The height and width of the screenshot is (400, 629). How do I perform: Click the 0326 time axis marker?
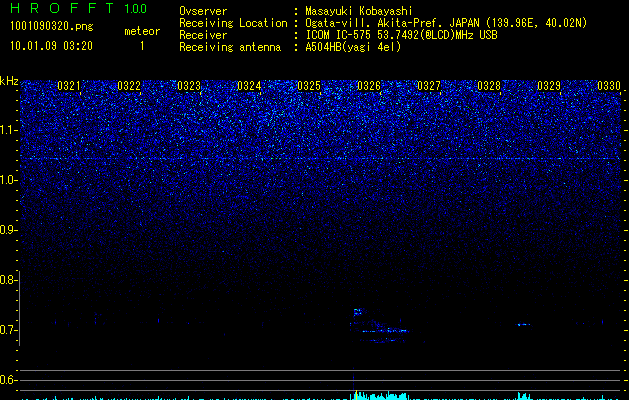click(369, 86)
